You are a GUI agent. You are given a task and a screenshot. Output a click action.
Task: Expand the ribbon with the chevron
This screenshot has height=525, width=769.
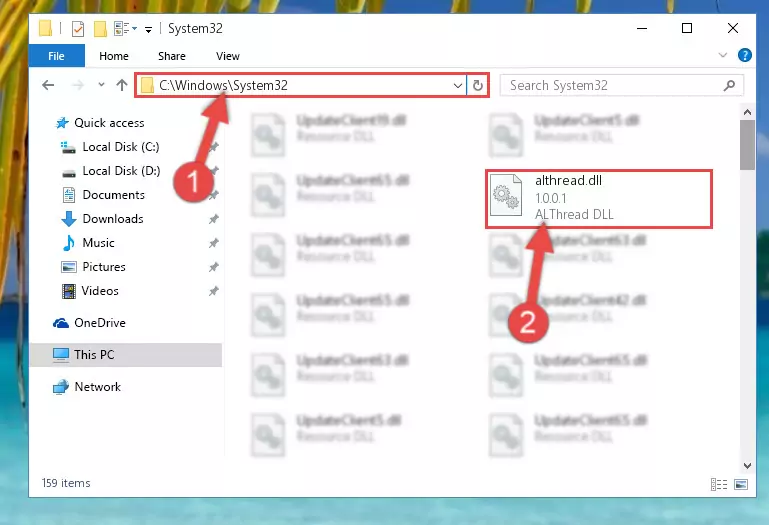point(722,55)
